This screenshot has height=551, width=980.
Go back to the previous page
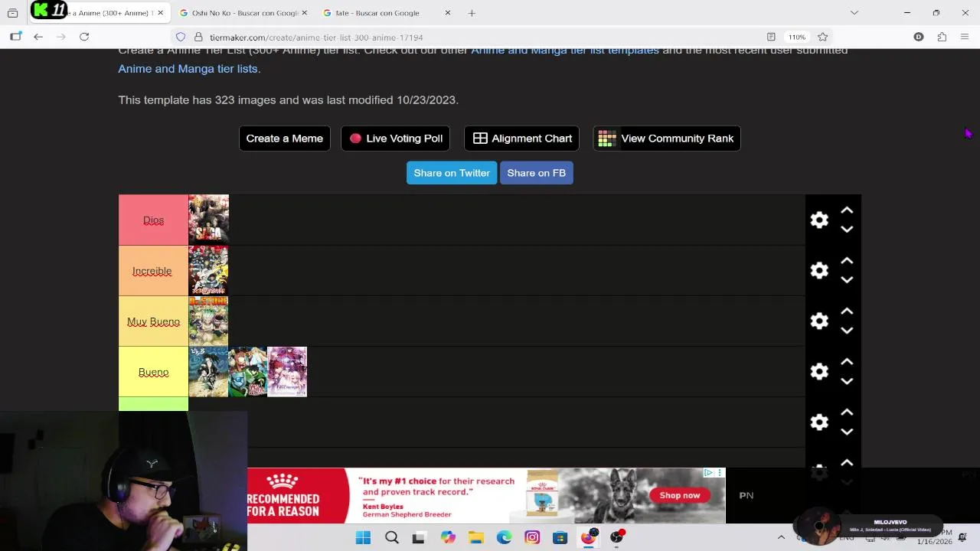pos(38,37)
